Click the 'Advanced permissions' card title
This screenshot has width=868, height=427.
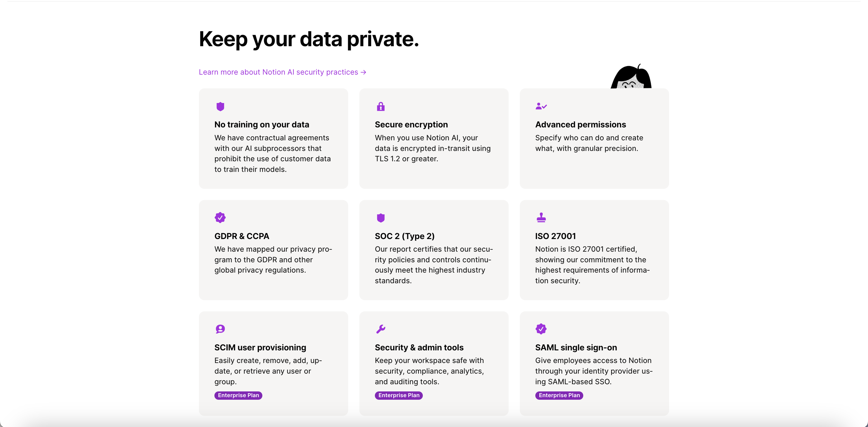coord(580,125)
